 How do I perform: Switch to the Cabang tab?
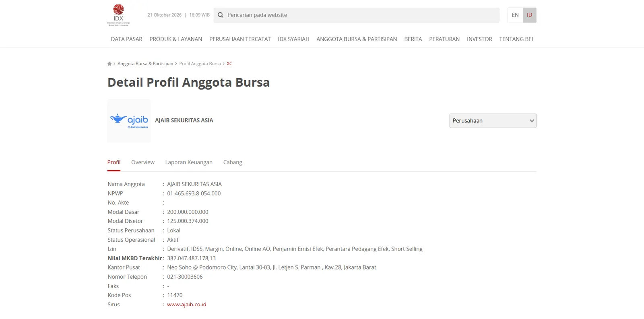tap(233, 162)
